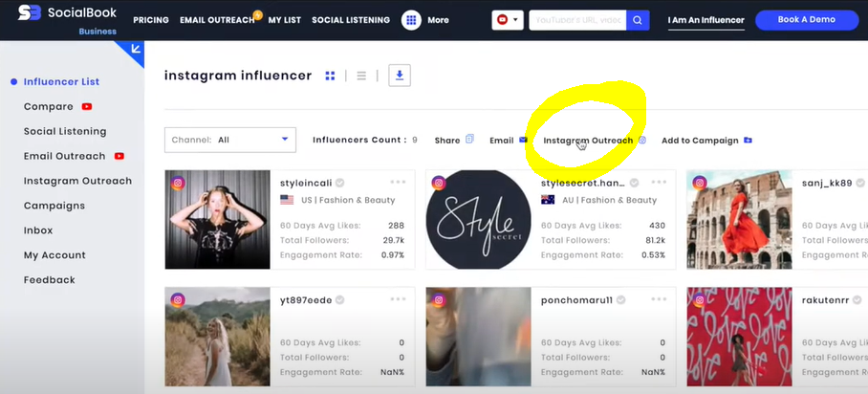The width and height of the screenshot is (868, 394).
Task: Click Instagram badge on styleincali thumbnail
Action: pos(178,183)
